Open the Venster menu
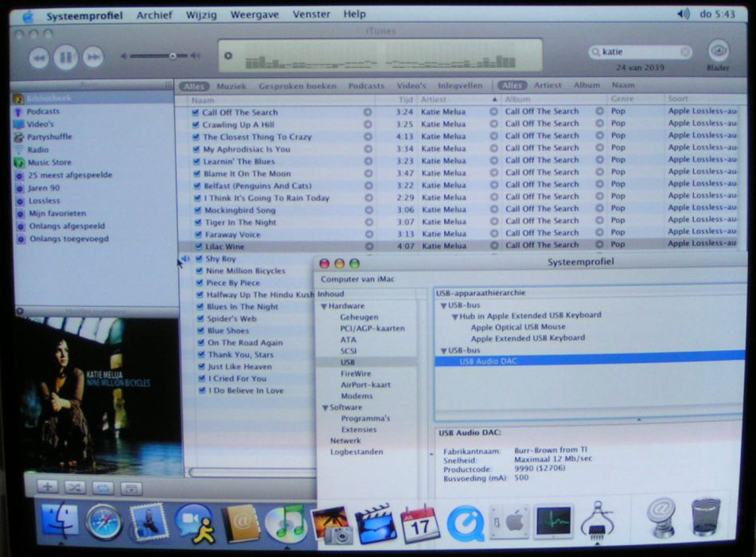 coord(311,14)
